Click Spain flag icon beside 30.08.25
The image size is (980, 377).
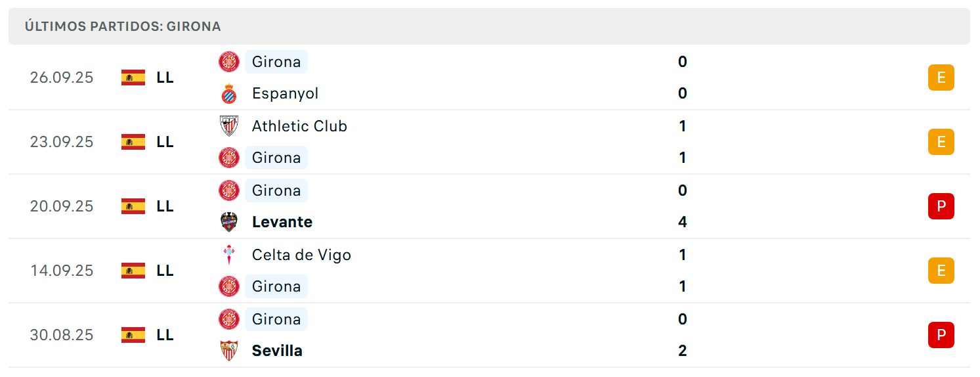(x=133, y=335)
